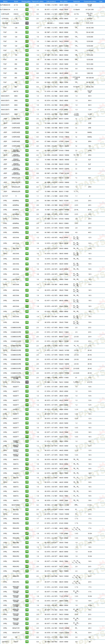Click the Opis column header
The image size is (105, 644).
(x=100, y=1)
